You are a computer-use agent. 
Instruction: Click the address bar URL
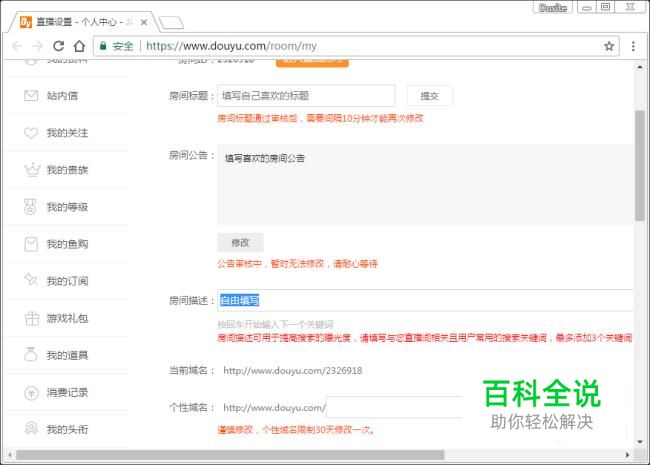click(231, 46)
